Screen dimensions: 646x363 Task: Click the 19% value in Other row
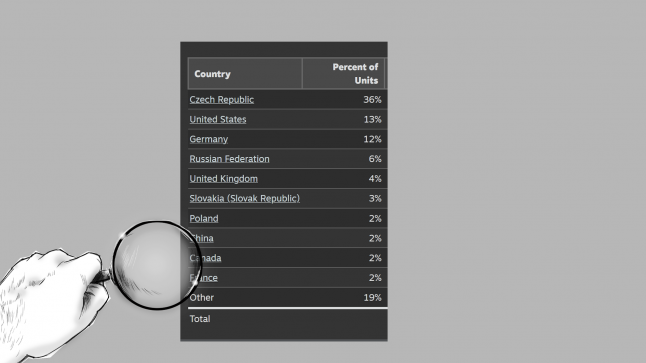tap(372, 297)
